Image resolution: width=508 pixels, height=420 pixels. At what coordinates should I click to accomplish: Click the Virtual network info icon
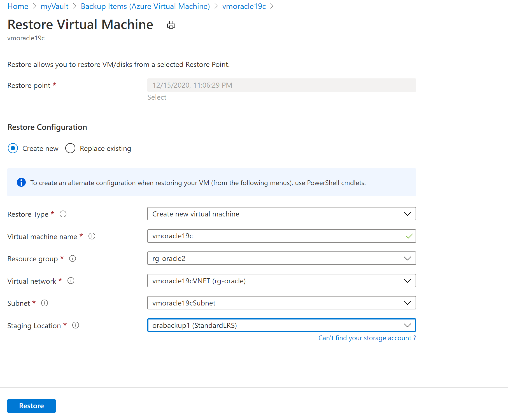coord(71,281)
